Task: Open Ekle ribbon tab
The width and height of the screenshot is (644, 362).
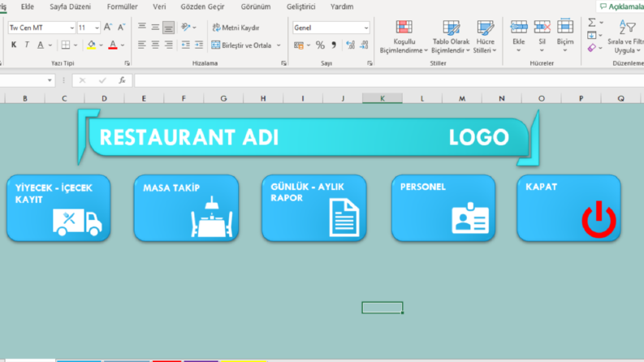Action: tap(28, 6)
